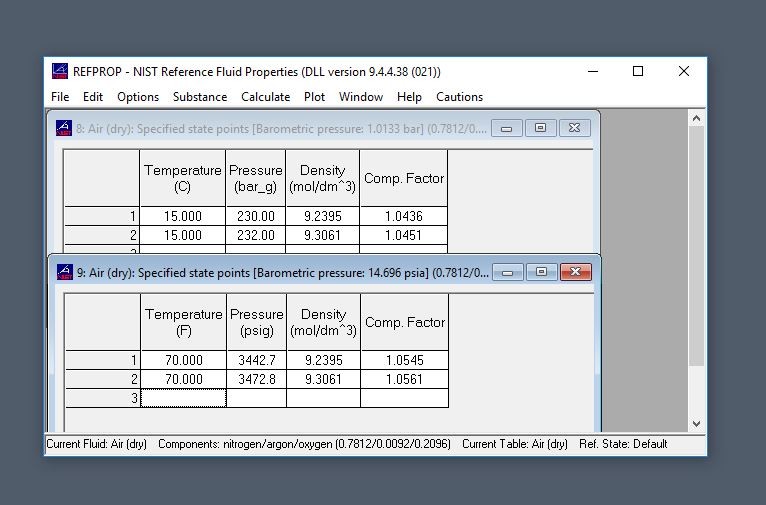Minimize the table 8 Air (dry) window
The height and width of the screenshot is (505, 766).
click(x=507, y=128)
